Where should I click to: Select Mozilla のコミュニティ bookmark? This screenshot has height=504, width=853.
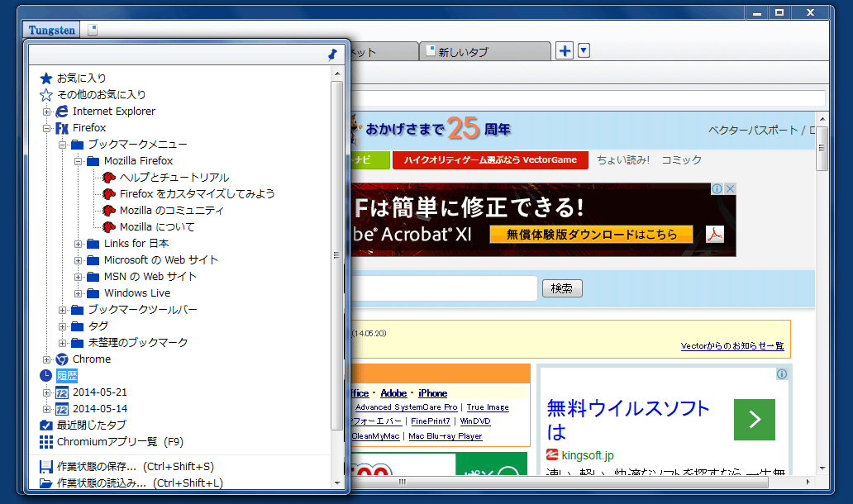click(171, 211)
